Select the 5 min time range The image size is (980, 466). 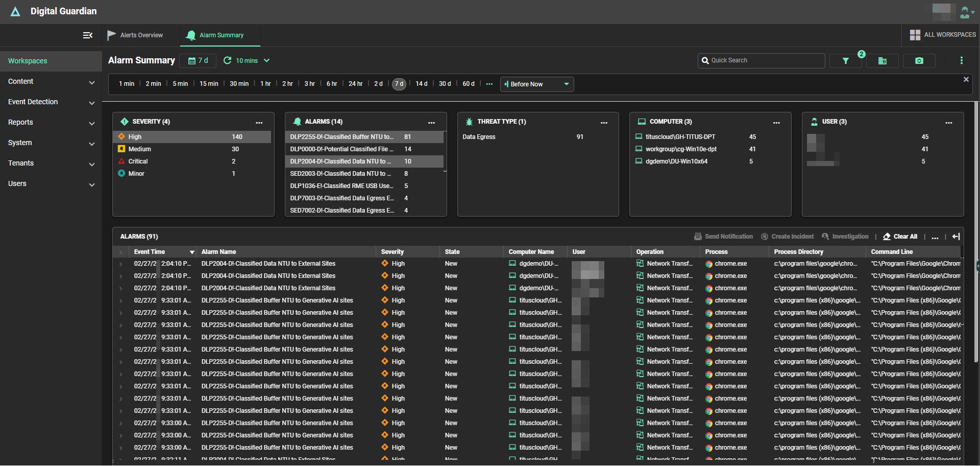180,84
